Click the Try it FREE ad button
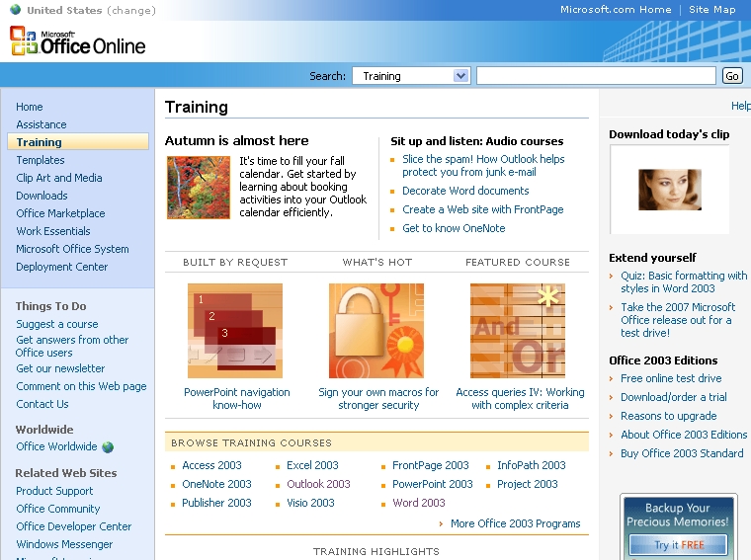751x560 pixels. click(x=678, y=545)
